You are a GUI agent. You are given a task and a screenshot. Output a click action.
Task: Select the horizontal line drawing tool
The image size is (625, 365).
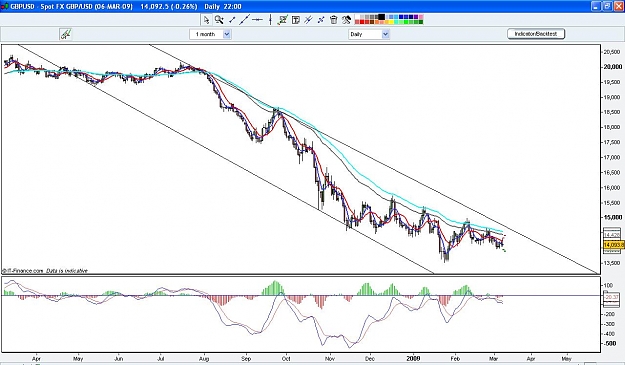[257, 20]
